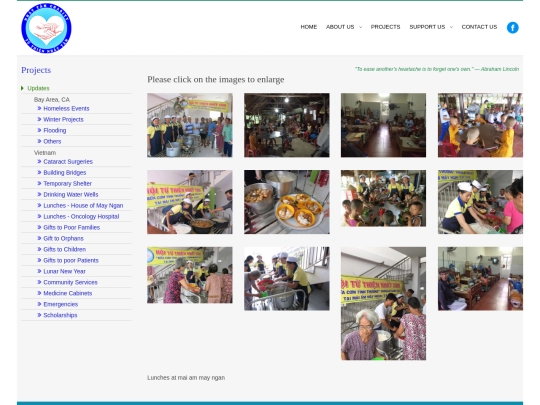Image resolution: width=540 pixels, height=405 pixels.
Task: Enlarge photo of elderly women receiving food
Action: (190, 275)
